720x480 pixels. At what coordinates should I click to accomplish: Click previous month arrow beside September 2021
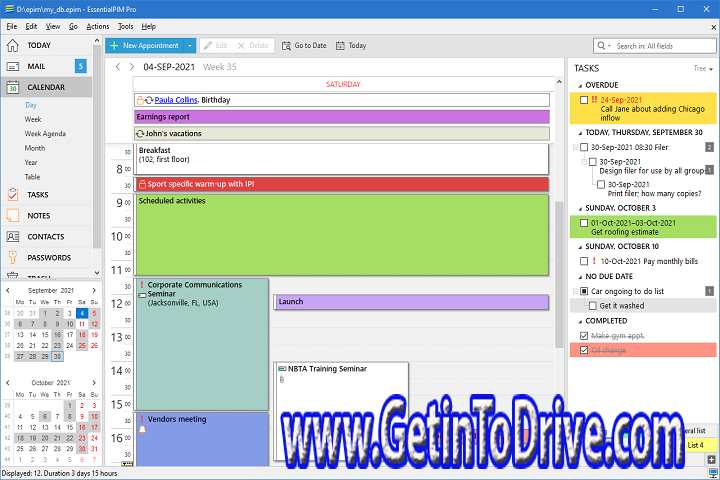8,290
